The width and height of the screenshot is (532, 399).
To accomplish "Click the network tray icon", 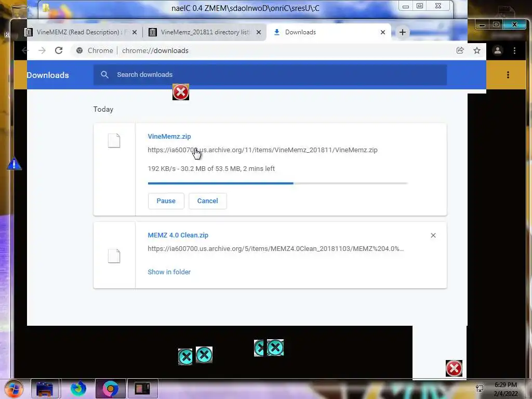I will [480, 389].
